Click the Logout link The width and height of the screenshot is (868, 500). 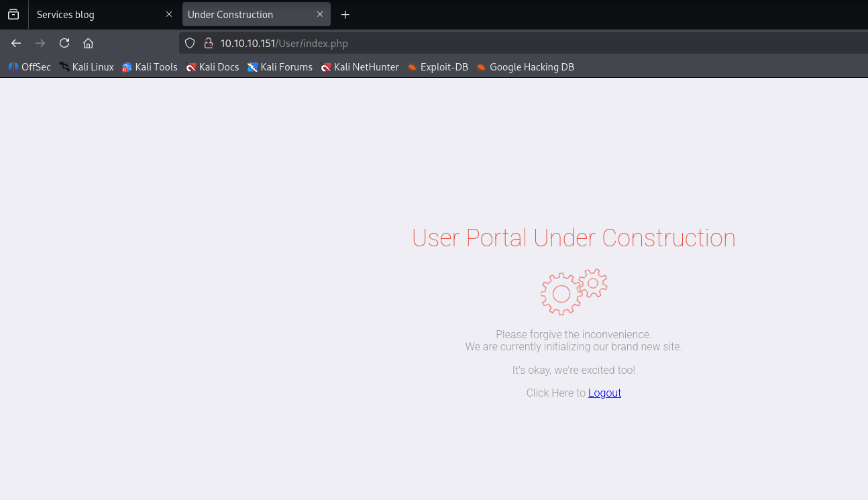pos(604,393)
